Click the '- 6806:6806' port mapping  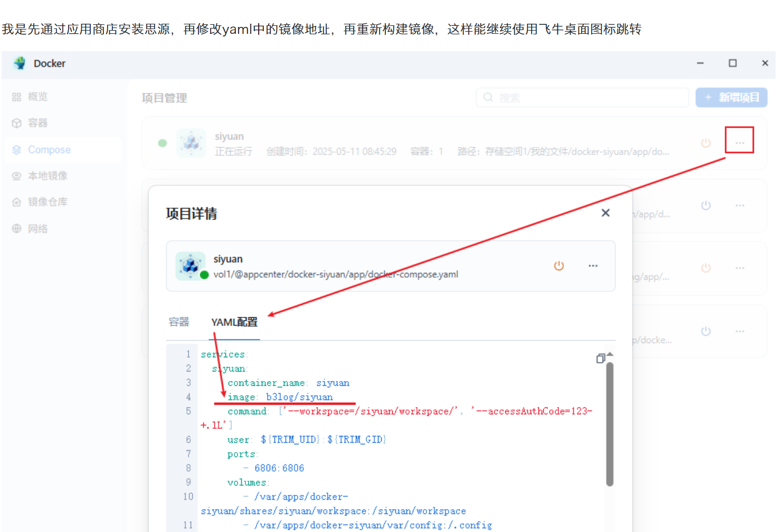pos(273,468)
